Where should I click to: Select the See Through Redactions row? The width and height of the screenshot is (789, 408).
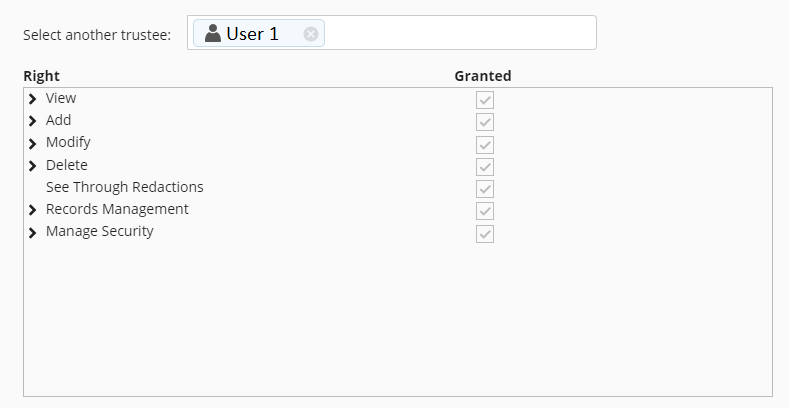124,187
